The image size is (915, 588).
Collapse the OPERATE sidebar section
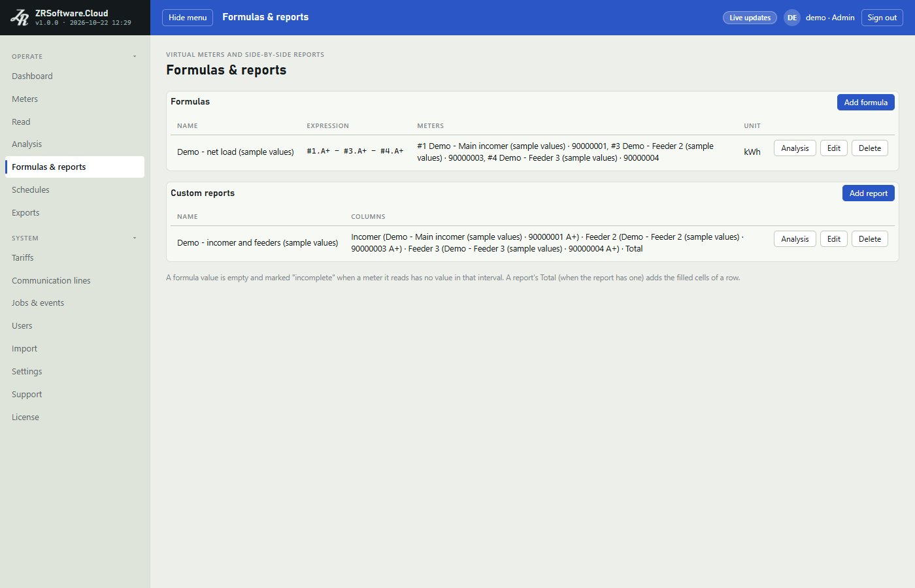(x=75, y=56)
